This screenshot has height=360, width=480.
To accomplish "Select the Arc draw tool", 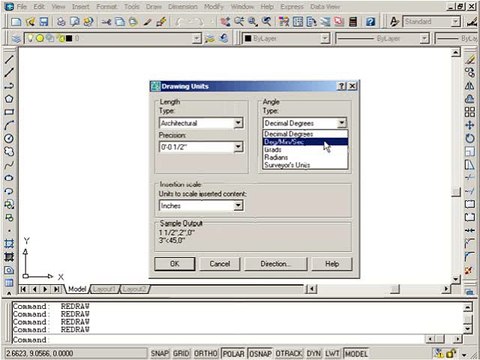I will (9, 125).
